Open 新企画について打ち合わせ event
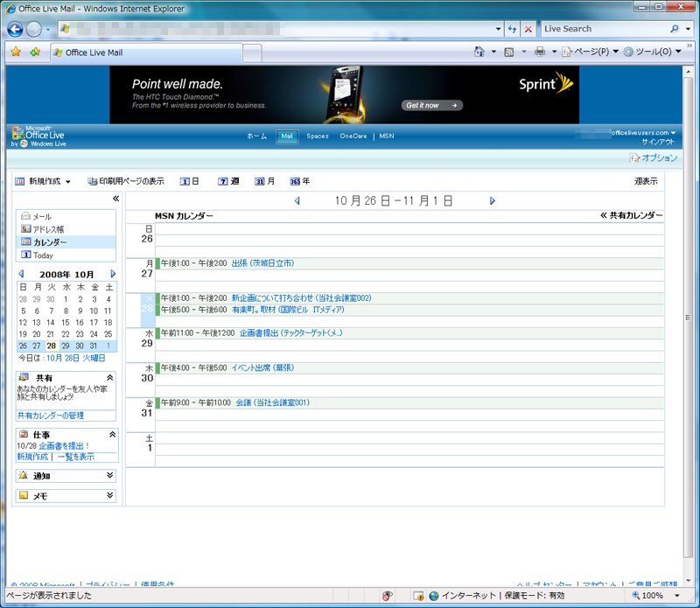The height and width of the screenshot is (608, 700). pyautogui.click(x=301, y=298)
